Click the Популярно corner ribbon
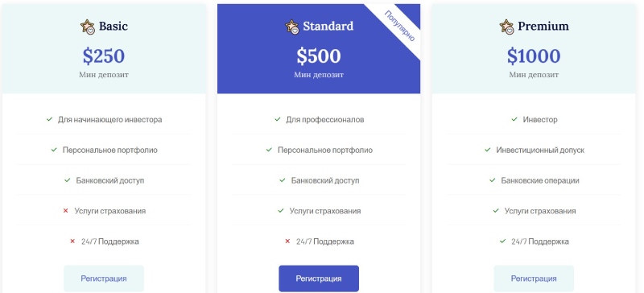 399,26
